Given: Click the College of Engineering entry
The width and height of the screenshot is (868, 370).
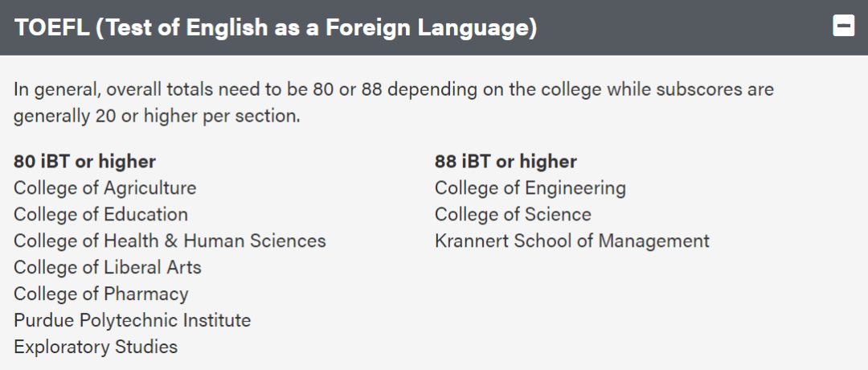Looking at the screenshot, I should pyautogui.click(x=530, y=187).
